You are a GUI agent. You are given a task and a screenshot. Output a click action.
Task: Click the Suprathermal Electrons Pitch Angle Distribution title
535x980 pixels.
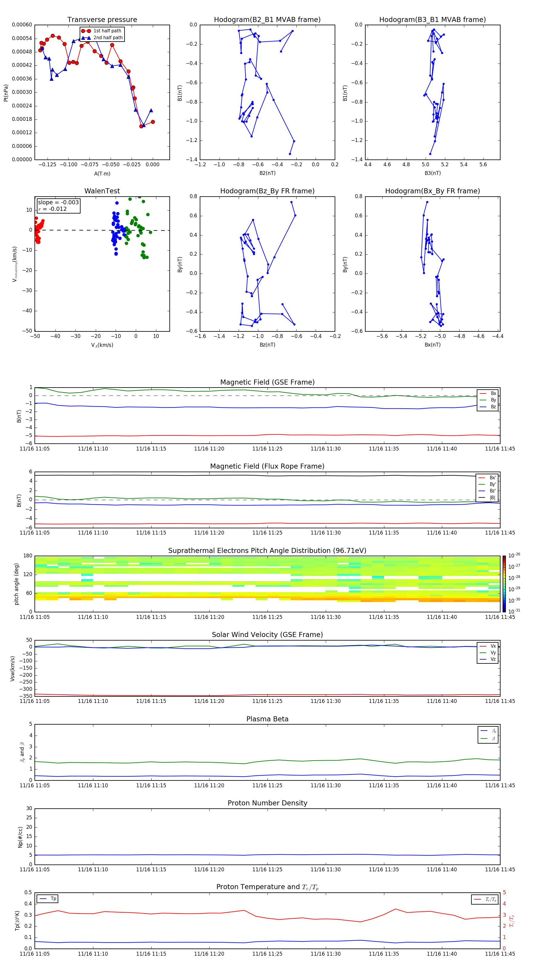click(x=267, y=551)
